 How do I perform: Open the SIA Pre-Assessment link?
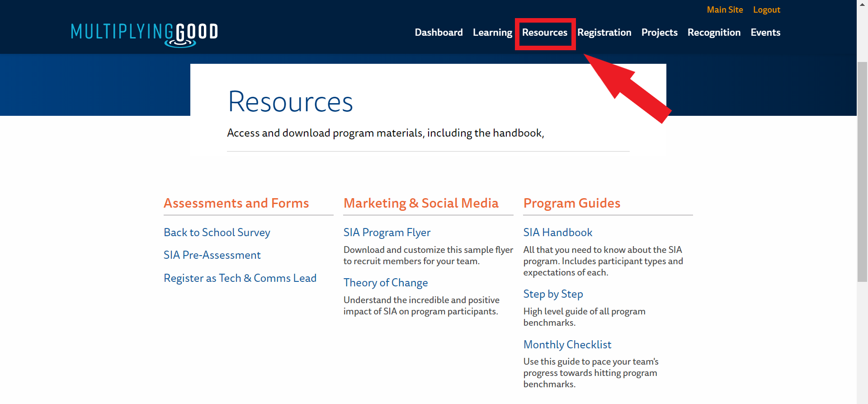[x=212, y=255]
